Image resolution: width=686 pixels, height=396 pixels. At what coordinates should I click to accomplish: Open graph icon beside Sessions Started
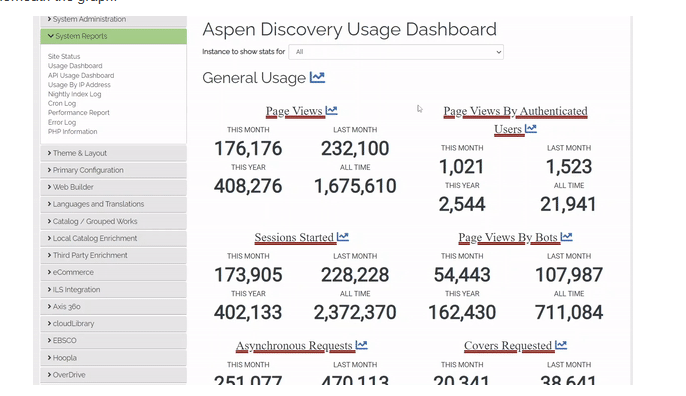click(343, 237)
